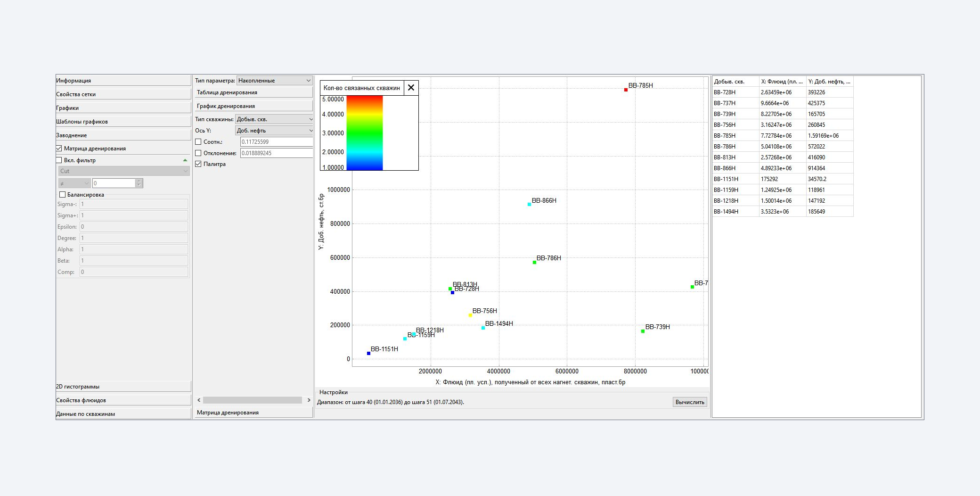Viewport: 980px width, 496px height.
Task: Check the Соотн. checkbox
Action: pos(198,142)
